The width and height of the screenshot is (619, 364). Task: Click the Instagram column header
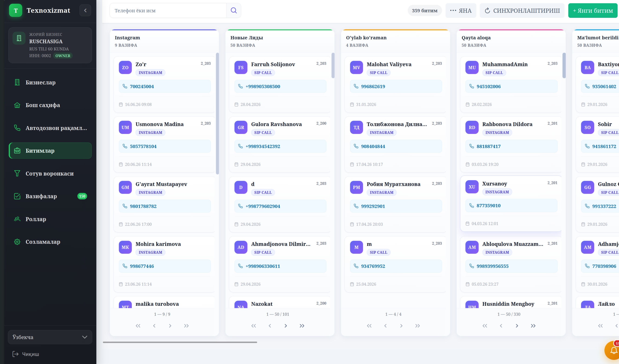coord(164,41)
